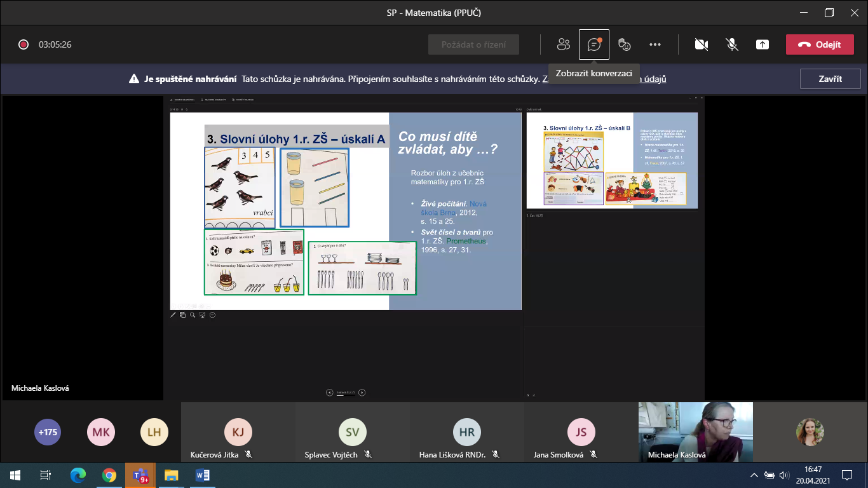Viewport: 868px width, 488px height.
Task: Open the +175 more participants overflow
Action: (x=48, y=432)
